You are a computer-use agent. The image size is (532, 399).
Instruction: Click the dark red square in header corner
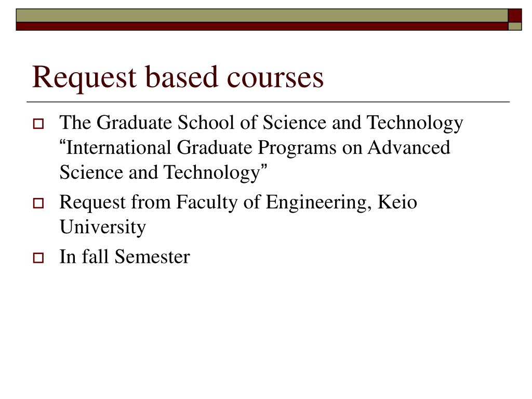(515, 16)
